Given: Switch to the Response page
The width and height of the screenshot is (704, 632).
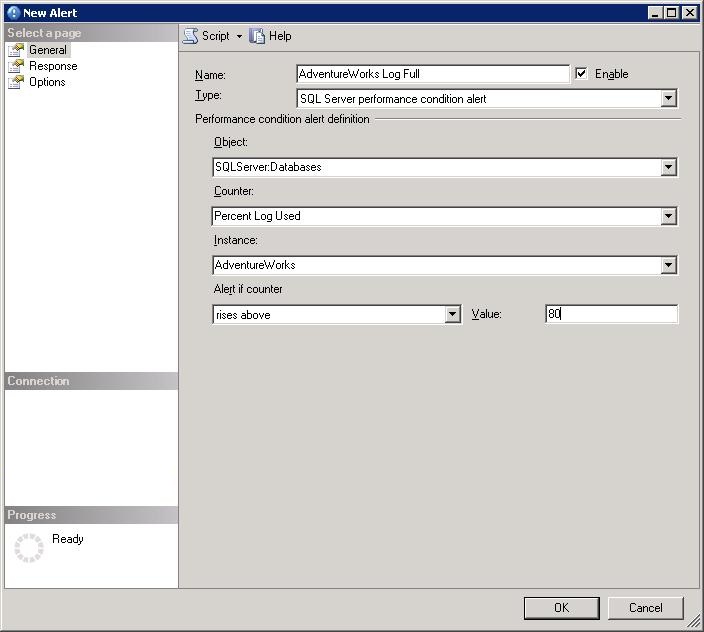Looking at the screenshot, I should coord(53,66).
